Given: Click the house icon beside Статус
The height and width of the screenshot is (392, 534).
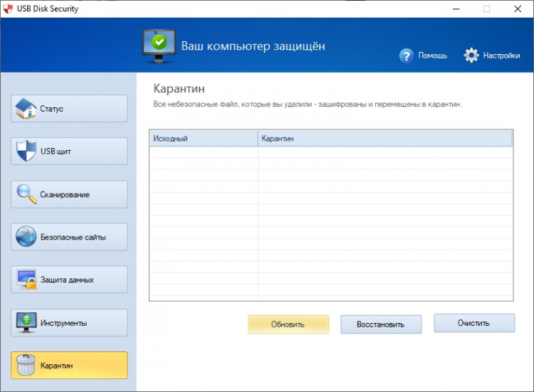Looking at the screenshot, I should [x=26, y=109].
